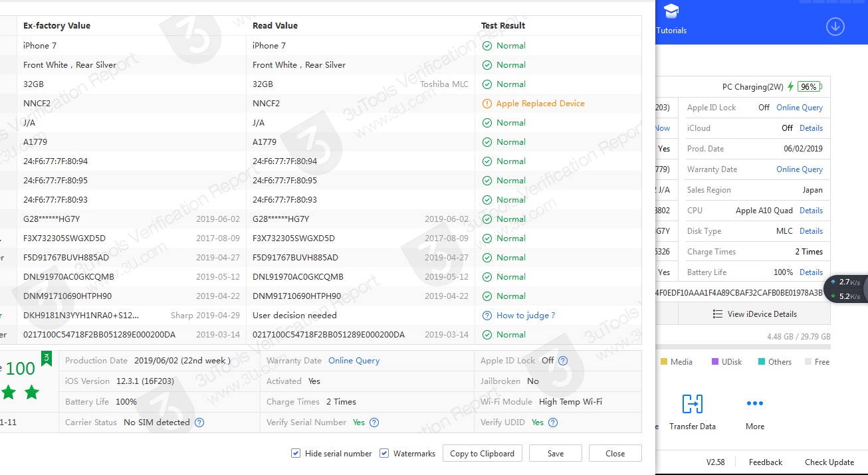Viewport: 868px width, 475px height.
Task: Click Feedback in the bottom bar
Action: [x=766, y=462]
